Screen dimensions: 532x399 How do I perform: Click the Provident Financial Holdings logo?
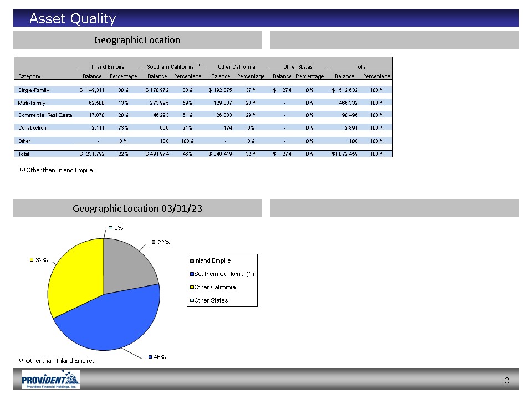[50, 380]
